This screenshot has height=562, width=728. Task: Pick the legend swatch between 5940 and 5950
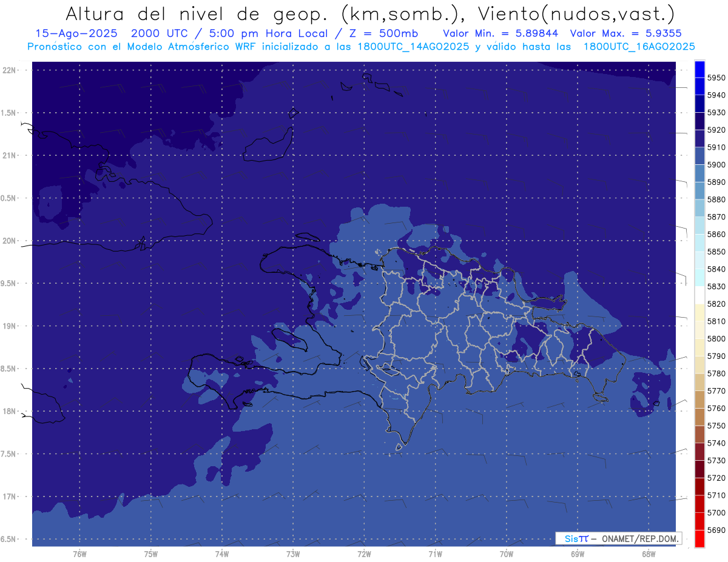tap(699, 87)
